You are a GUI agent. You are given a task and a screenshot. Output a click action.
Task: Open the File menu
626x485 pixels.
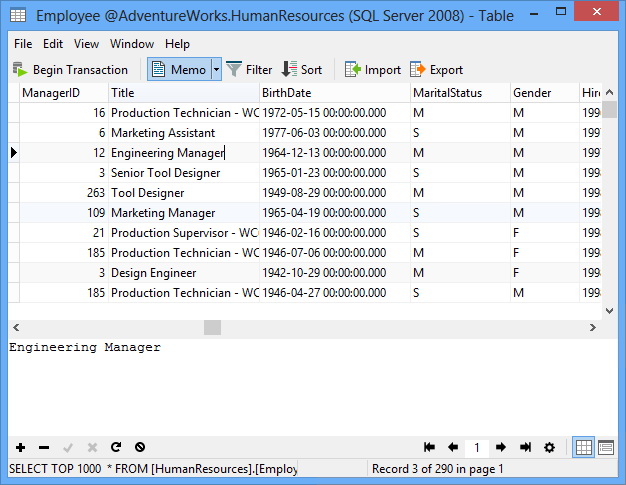tap(23, 44)
